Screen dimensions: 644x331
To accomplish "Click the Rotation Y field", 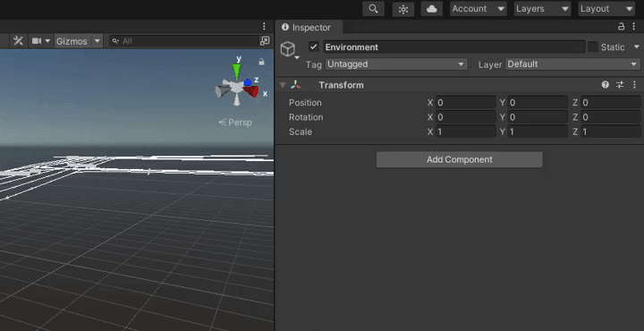I will pos(538,117).
